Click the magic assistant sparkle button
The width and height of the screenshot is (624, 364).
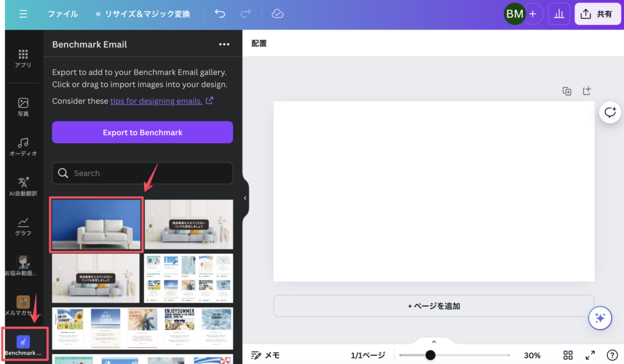[600, 317]
